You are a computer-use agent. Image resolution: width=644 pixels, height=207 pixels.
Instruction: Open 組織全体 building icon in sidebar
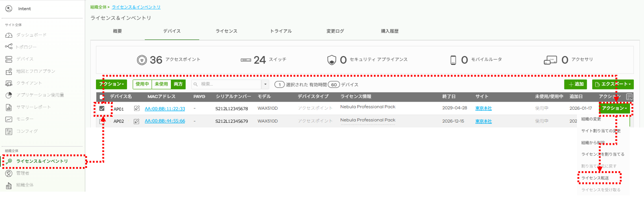(x=8, y=185)
